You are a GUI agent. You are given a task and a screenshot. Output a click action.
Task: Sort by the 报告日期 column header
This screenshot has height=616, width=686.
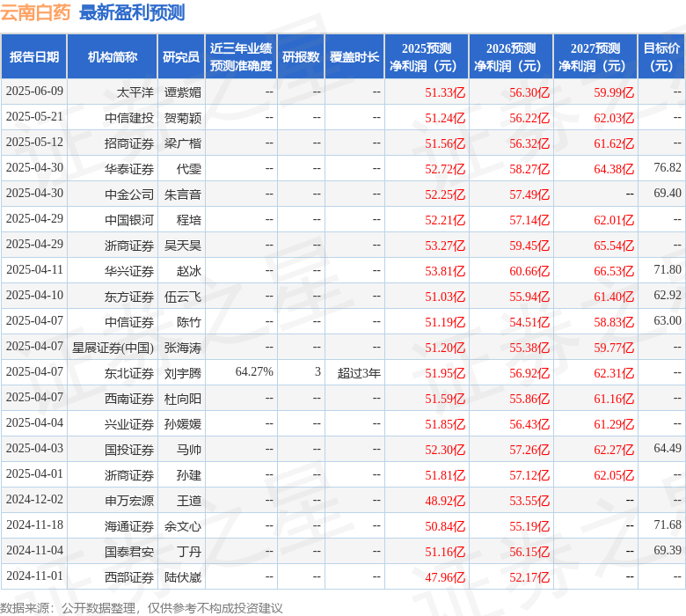point(34,57)
